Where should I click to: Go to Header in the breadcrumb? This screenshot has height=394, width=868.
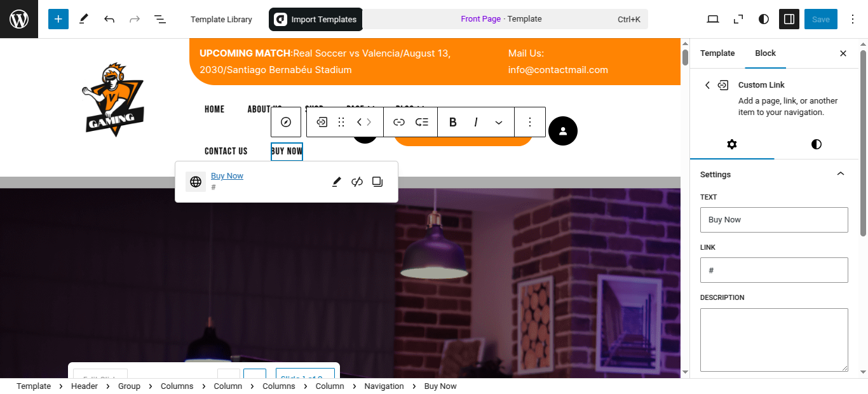point(85,386)
